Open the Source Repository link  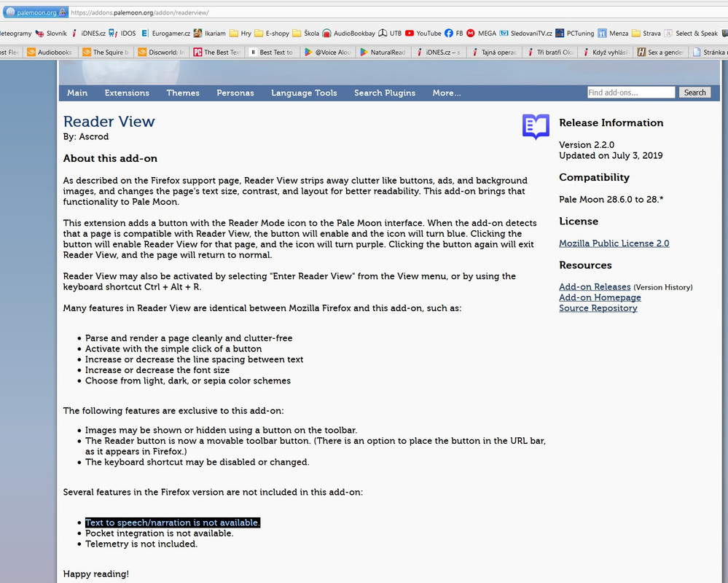(x=598, y=308)
